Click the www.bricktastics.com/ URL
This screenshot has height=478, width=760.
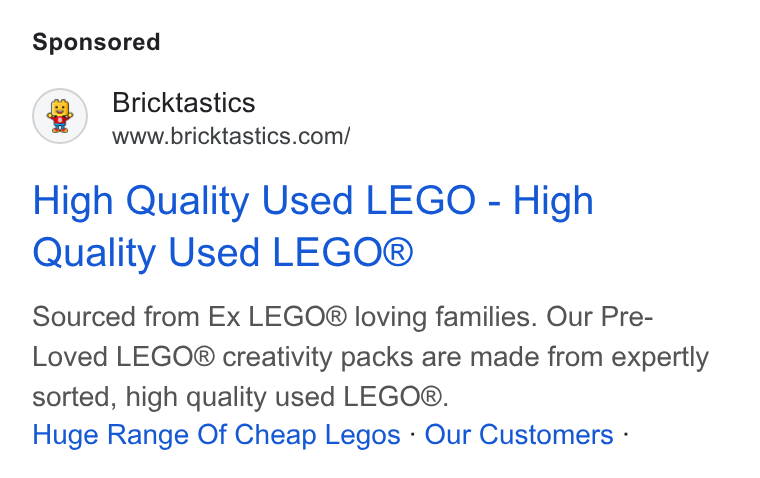click(x=231, y=136)
